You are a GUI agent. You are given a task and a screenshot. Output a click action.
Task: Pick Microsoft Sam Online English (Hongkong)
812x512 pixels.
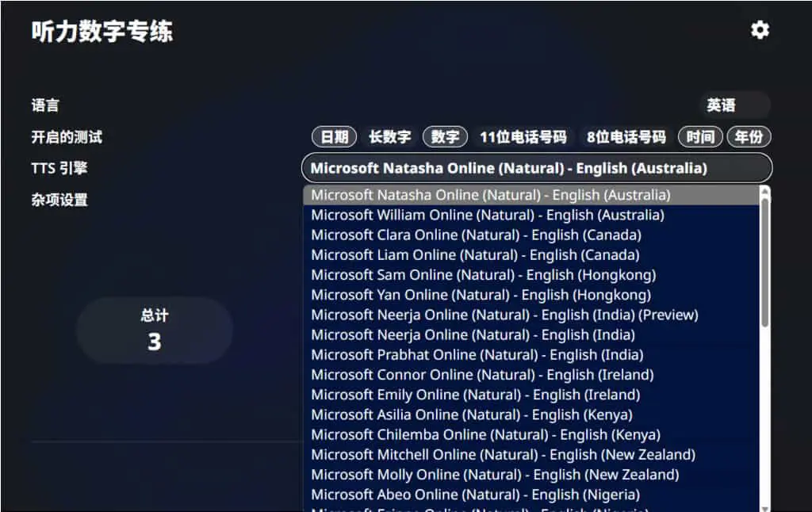coord(532,275)
